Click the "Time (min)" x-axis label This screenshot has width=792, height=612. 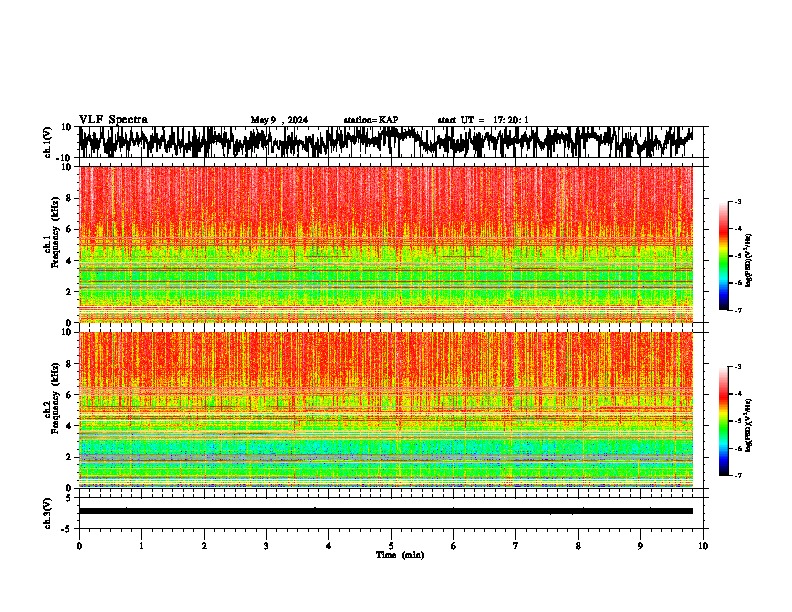point(400,555)
